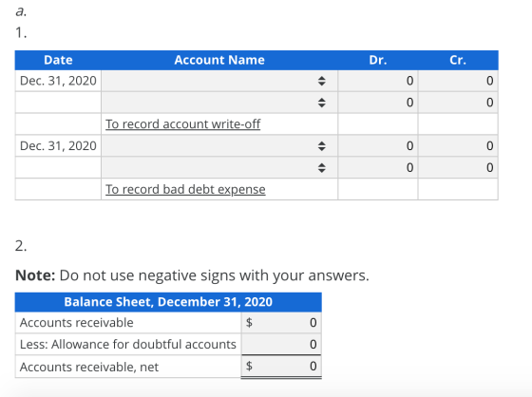The image size is (532, 397).
Task: Click second 'Dec. 31, 2020' date cell
Action: click(58, 146)
